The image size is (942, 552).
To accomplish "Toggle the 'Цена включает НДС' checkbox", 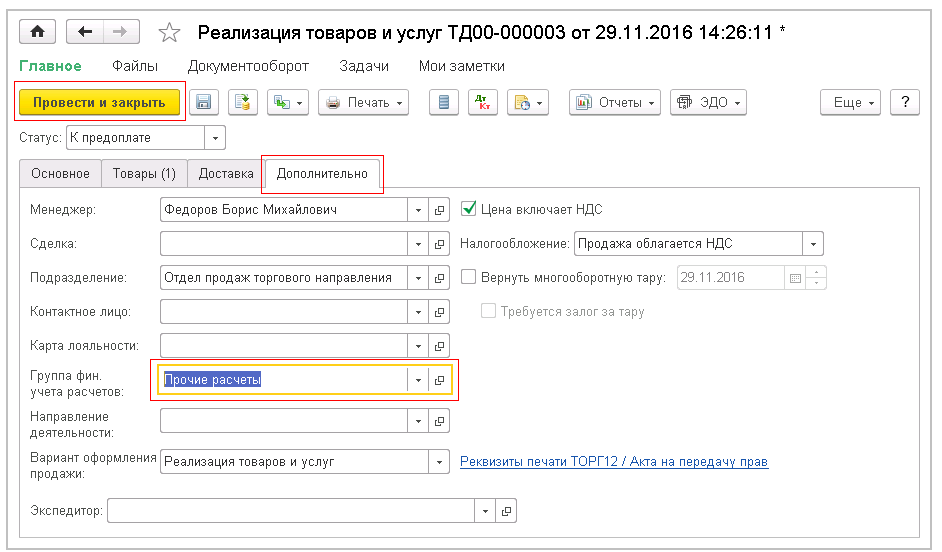I will pos(468,210).
